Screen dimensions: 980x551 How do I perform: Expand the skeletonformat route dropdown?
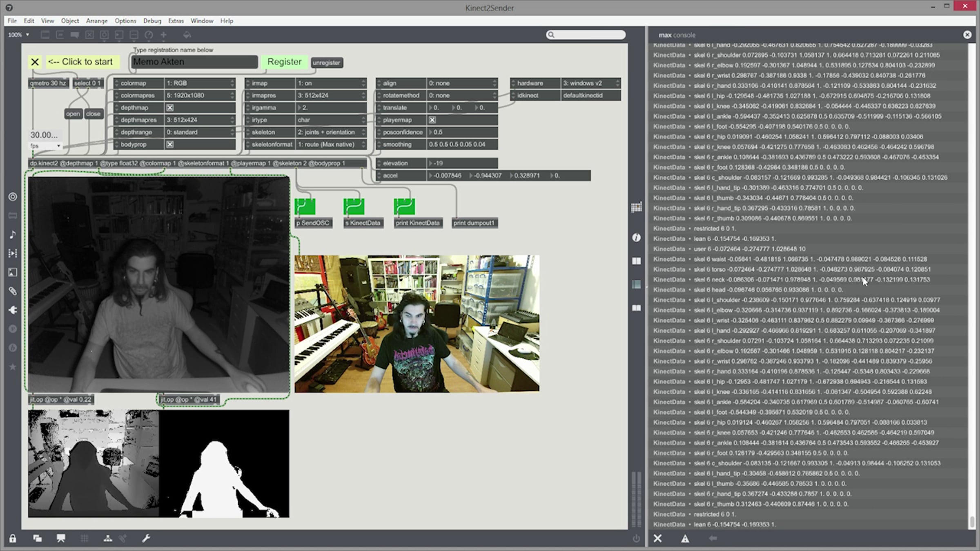point(330,144)
